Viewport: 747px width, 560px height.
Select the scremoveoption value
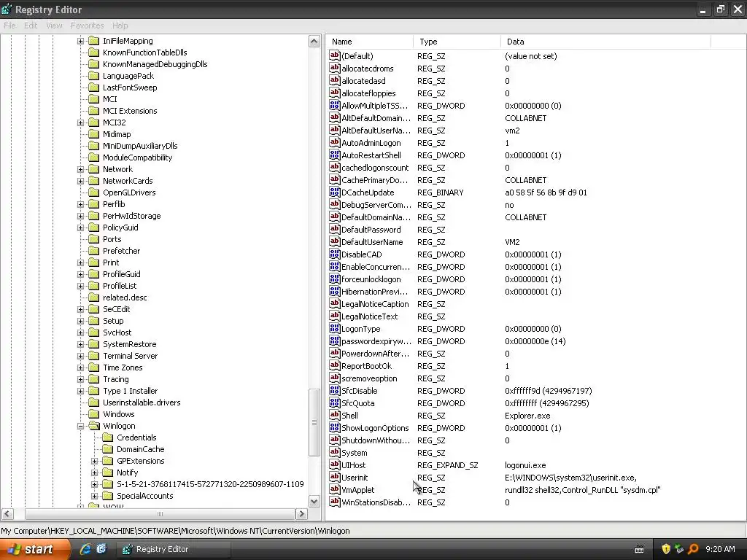[369, 378]
